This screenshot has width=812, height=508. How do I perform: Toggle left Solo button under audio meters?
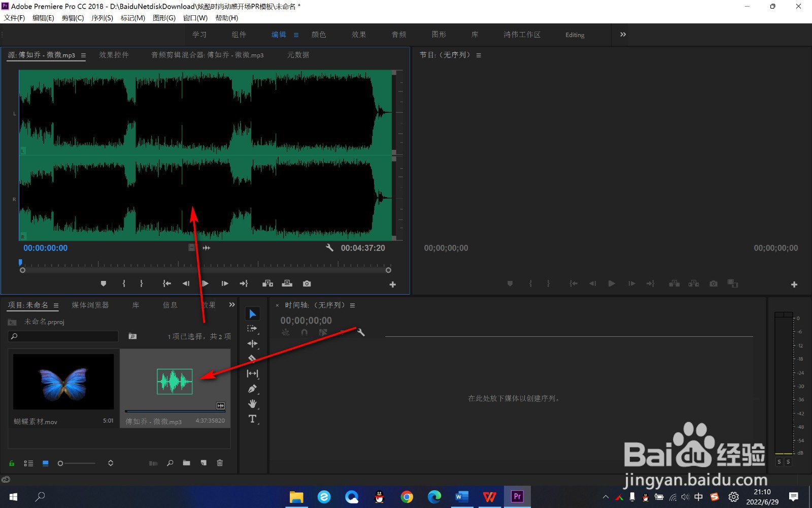(x=779, y=462)
